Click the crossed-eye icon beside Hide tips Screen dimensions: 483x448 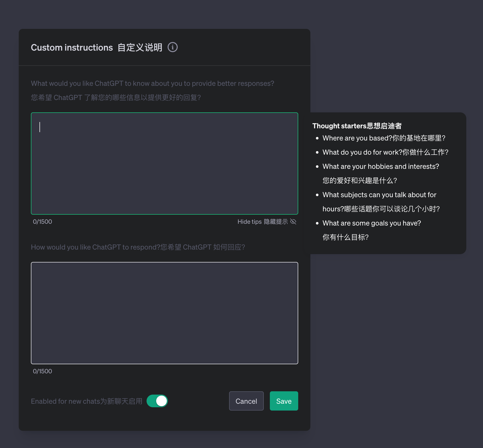click(293, 222)
